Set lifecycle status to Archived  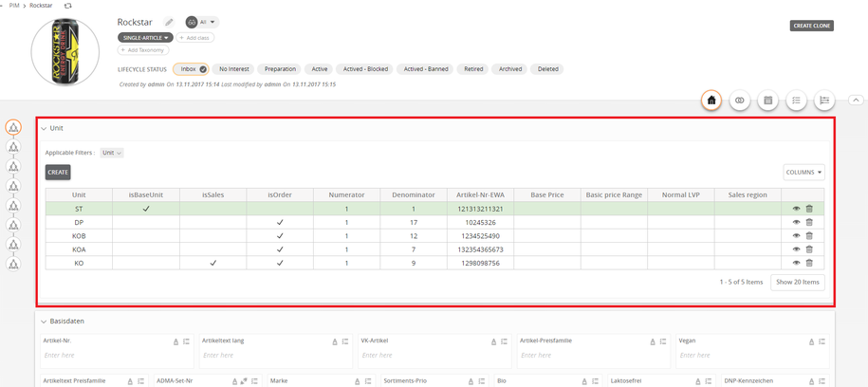(509, 69)
